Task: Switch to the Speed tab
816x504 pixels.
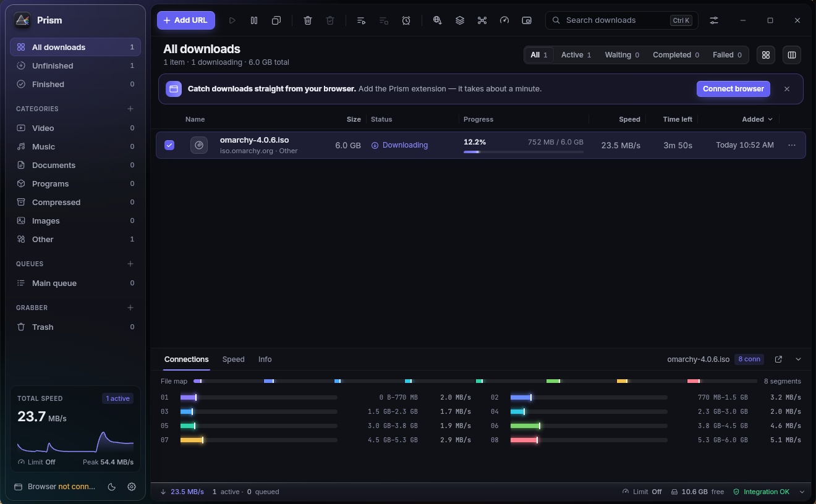Action: [x=234, y=359]
